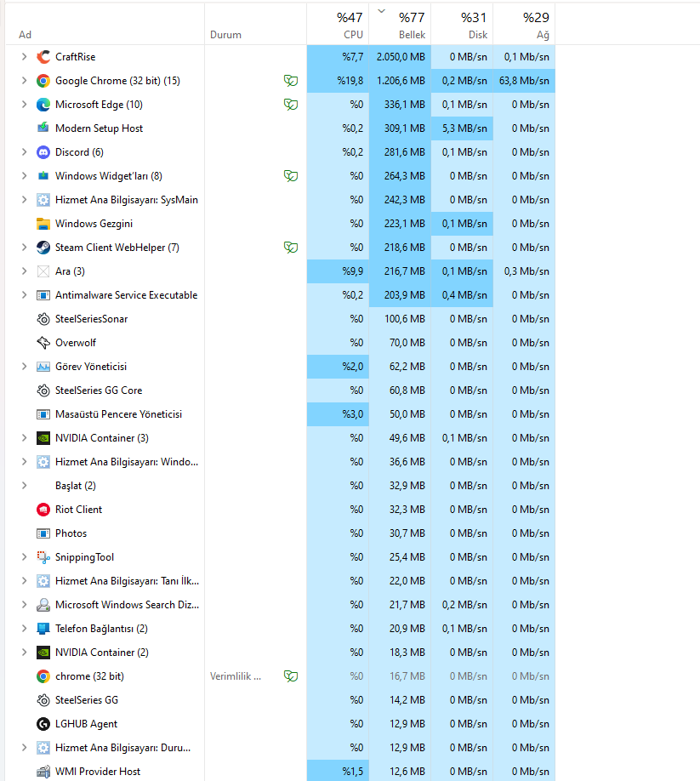Click the Modern Setup Host icon
The image size is (700, 781).
click(43, 128)
